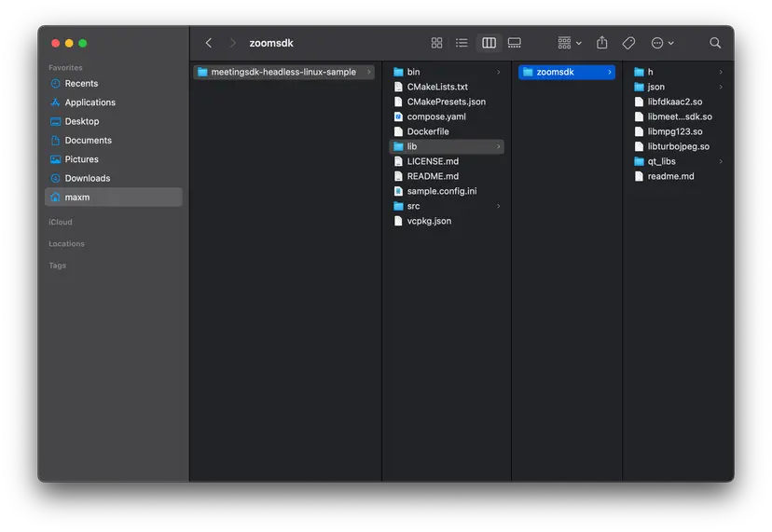Select the compose.yaml file
Screen dimensions: 772x532
coord(435,116)
